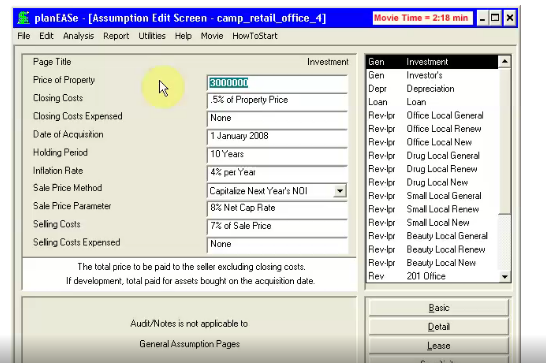Click the planEASe app icon in title bar
Viewport: 555px width, 363px height.
[23, 18]
